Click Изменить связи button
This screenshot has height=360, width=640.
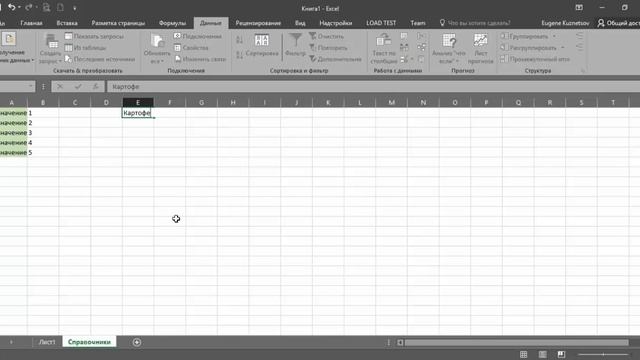pyautogui.click(x=200, y=59)
